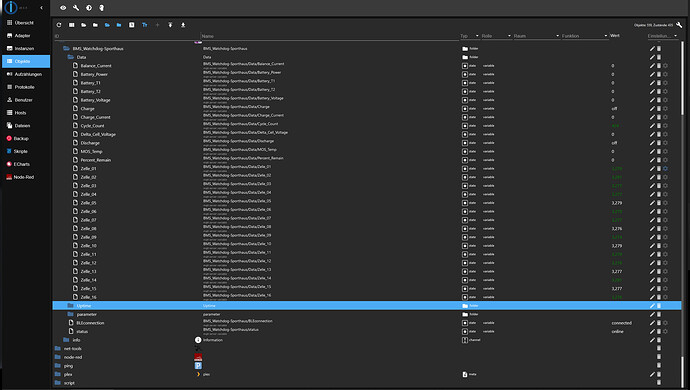Expand the parameter folder
Image resolution: width=690 pixels, height=390 pixels.
point(70,314)
